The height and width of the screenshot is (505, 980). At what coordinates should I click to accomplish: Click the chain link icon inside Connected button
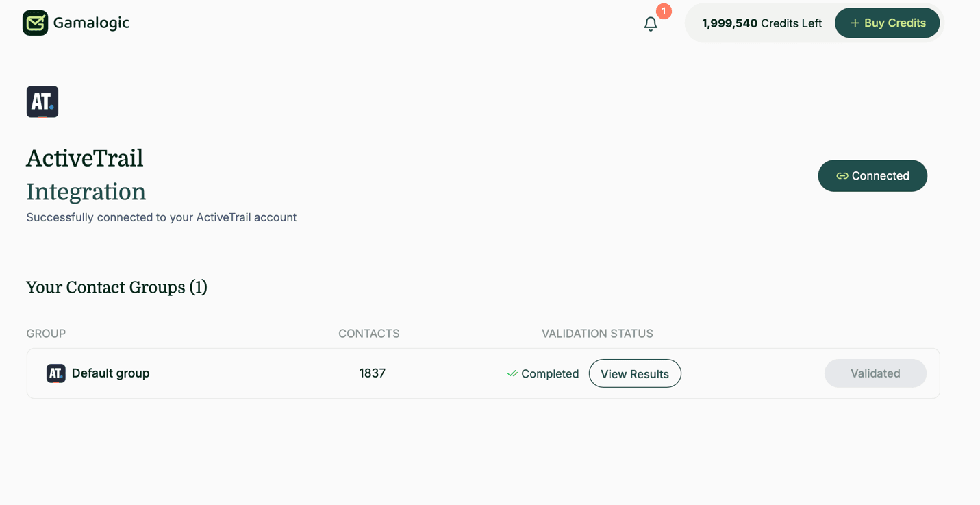[843, 175]
